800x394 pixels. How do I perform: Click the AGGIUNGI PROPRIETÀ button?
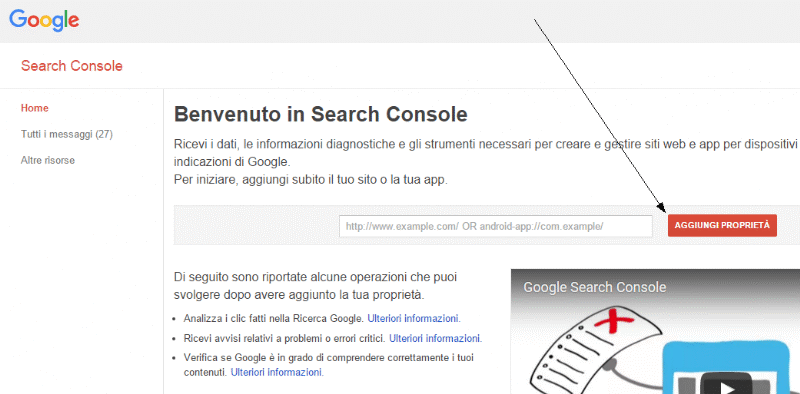722,225
